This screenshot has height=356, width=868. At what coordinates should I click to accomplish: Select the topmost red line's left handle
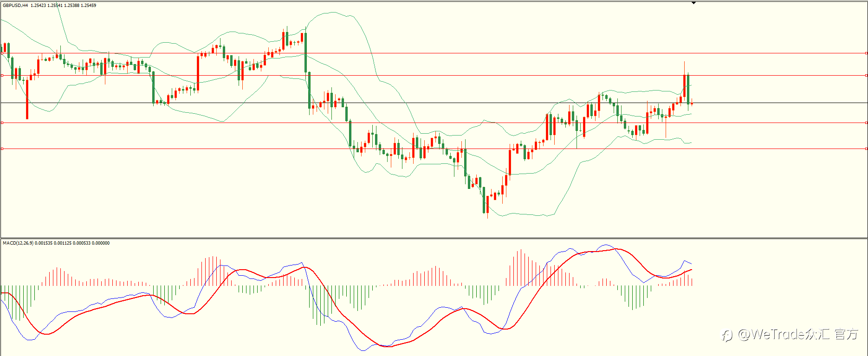pyautogui.click(x=2, y=53)
